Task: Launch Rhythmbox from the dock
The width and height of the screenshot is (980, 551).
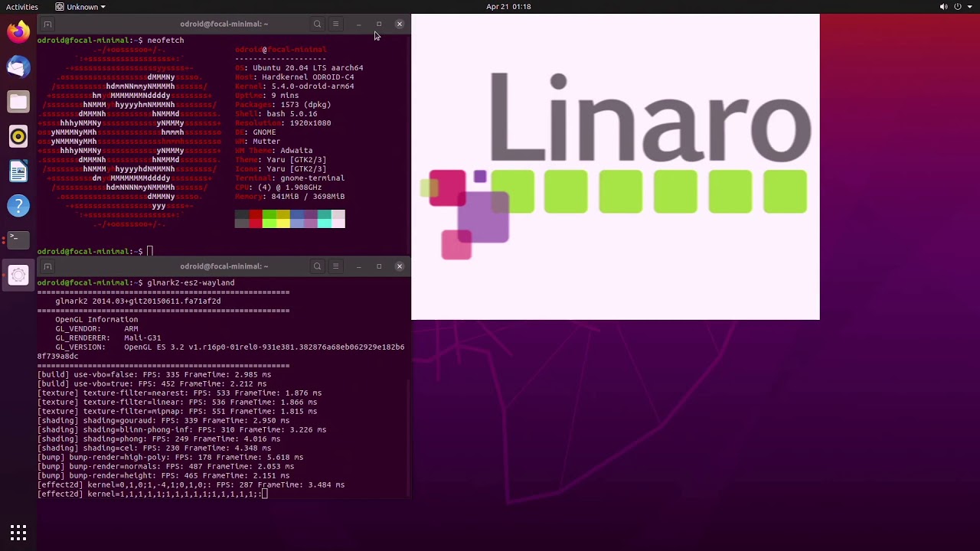Action: tap(18, 136)
